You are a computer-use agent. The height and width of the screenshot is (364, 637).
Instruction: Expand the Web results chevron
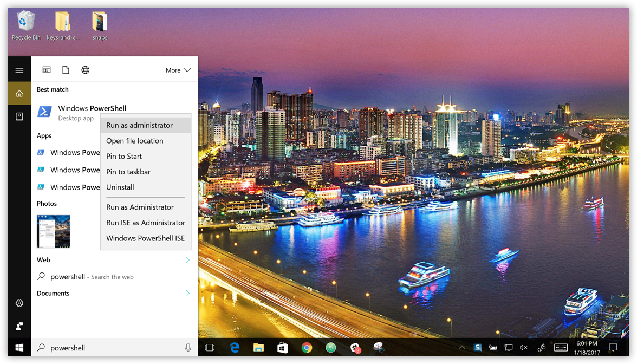click(187, 260)
